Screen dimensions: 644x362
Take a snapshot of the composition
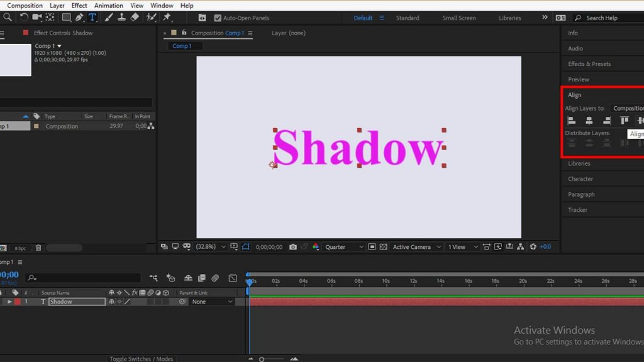(293, 246)
